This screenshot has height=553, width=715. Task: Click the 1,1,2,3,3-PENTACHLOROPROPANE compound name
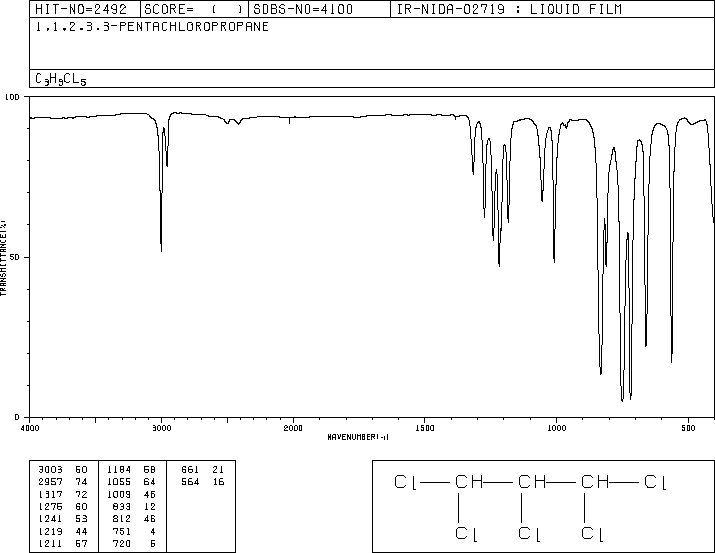pos(152,27)
